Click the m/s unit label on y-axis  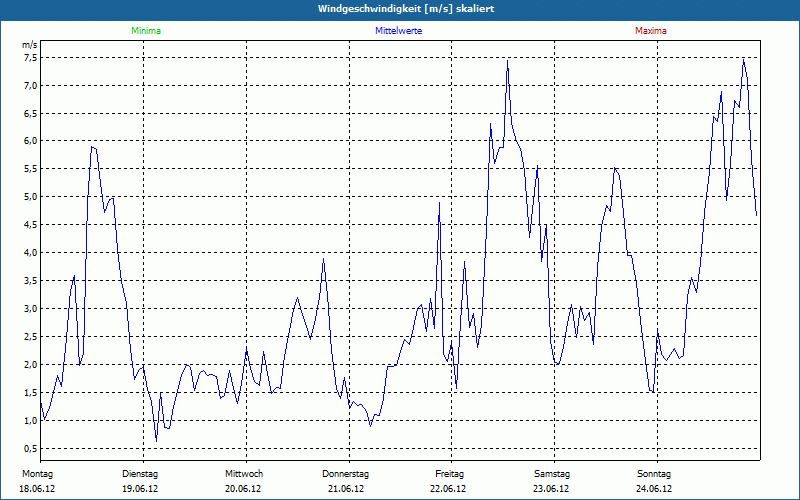pos(30,45)
